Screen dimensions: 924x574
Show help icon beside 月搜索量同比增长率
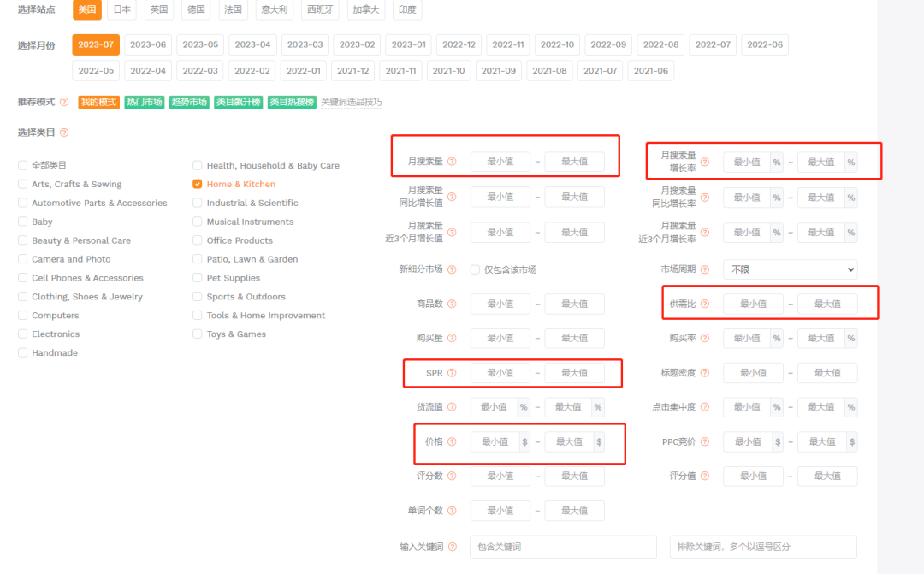(705, 198)
